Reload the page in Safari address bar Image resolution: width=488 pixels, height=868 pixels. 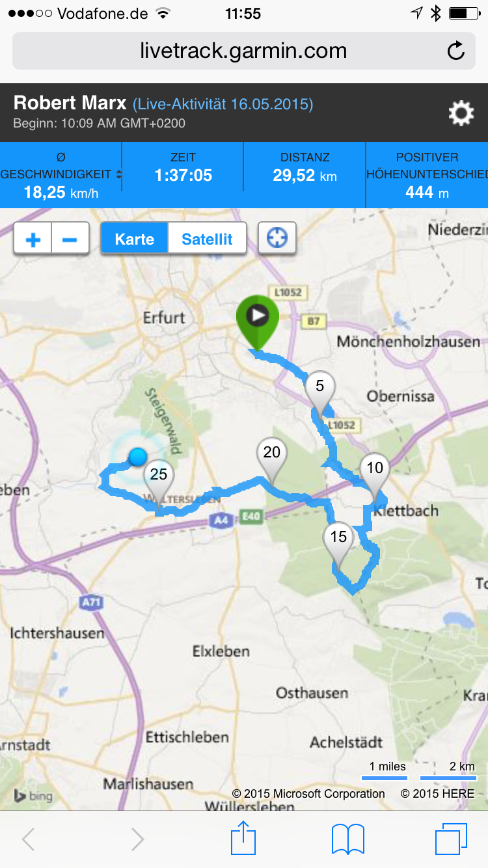(456, 51)
